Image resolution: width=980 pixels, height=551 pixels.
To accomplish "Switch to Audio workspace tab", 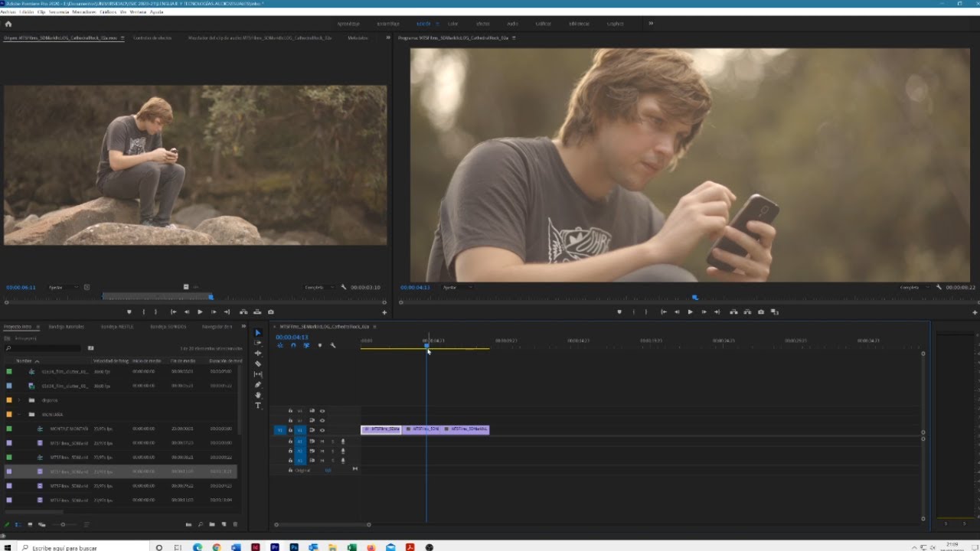I will tap(512, 24).
